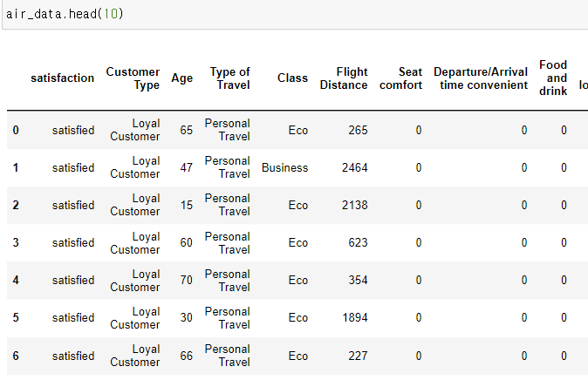588x380 pixels.
Task: Click the Food and drink header
Action: tap(553, 78)
